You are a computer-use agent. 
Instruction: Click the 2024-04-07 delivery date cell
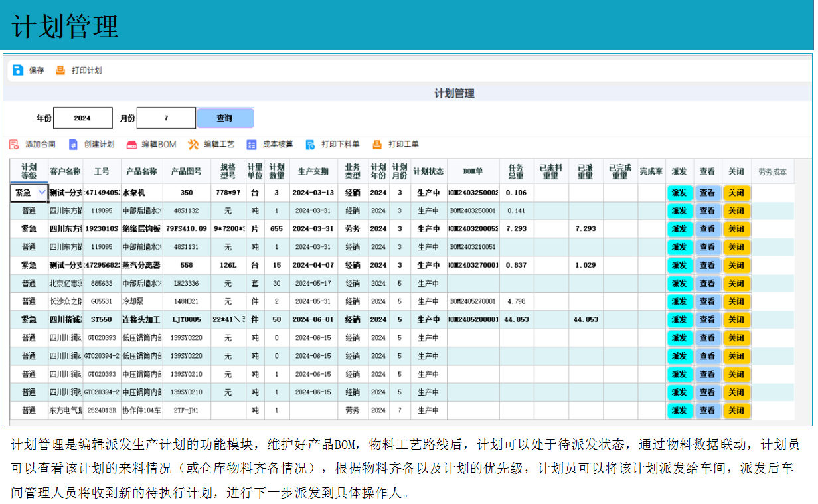(x=313, y=265)
